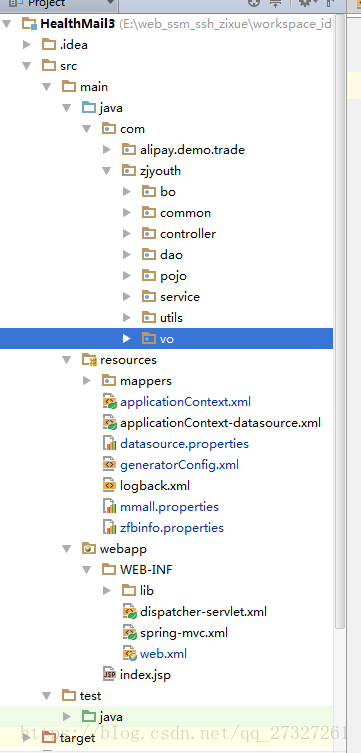Click the Project tool window title

tap(46, 2)
